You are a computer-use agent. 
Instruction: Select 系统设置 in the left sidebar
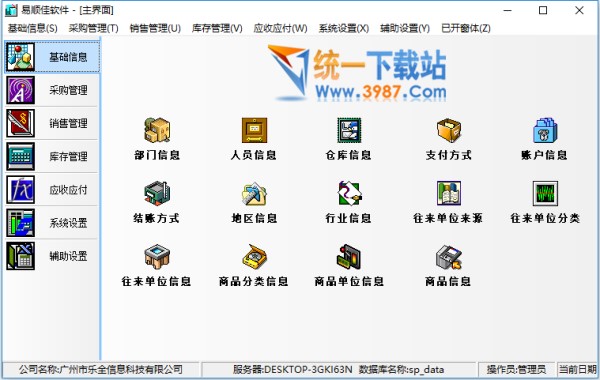[x=52, y=223]
